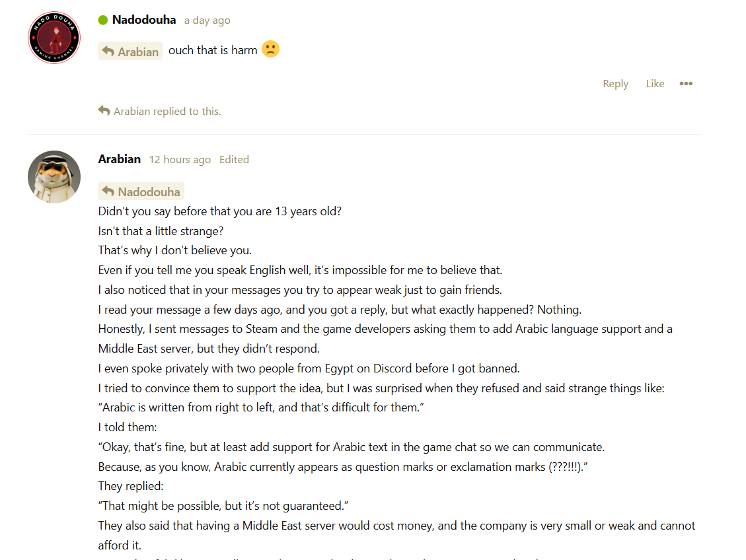Jump to "Arabian replied to this." reply

167,112
